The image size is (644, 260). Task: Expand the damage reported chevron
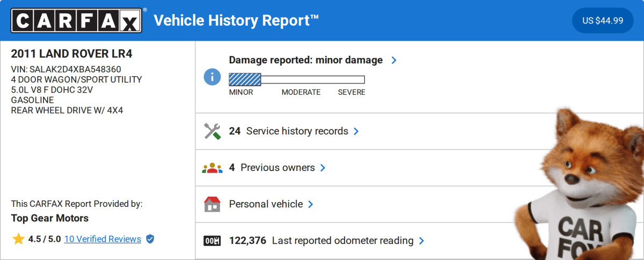pyautogui.click(x=394, y=60)
